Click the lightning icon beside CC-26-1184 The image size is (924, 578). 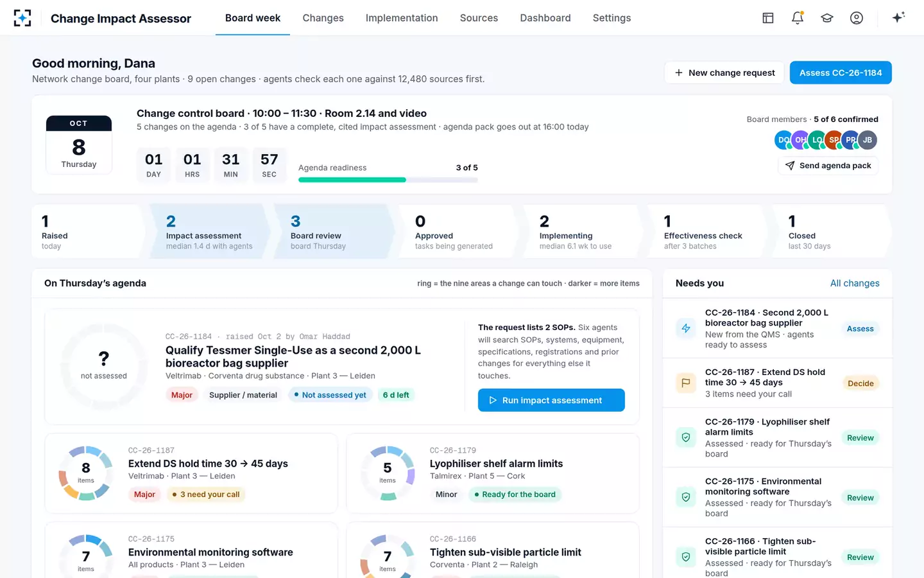(x=686, y=328)
